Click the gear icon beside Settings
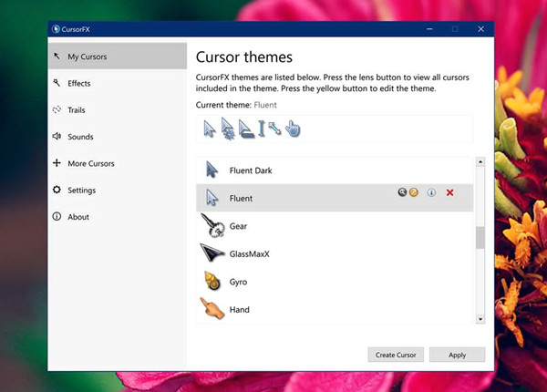Image resolution: width=547 pixels, height=392 pixels. (x=57, y=190)
